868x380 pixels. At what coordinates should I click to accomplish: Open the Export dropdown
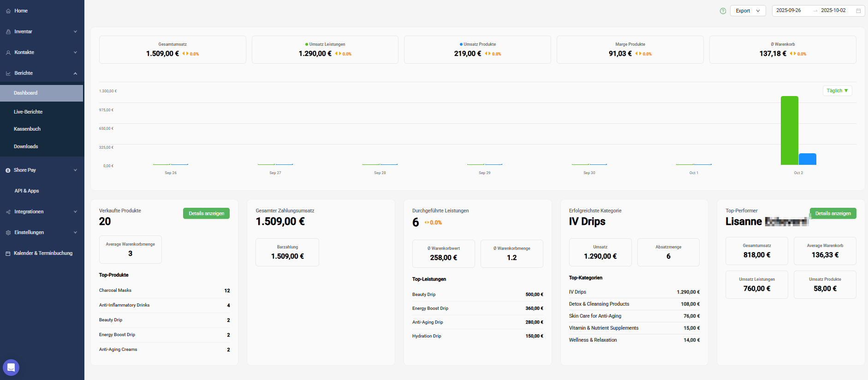click(747, 11)
